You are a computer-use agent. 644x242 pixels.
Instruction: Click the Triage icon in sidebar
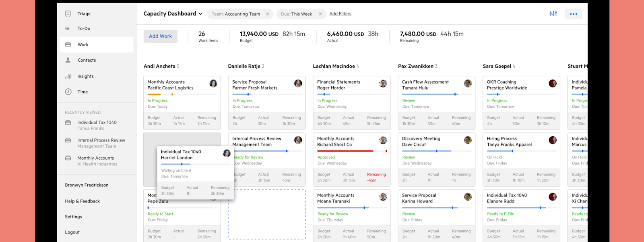coord(68,14)
